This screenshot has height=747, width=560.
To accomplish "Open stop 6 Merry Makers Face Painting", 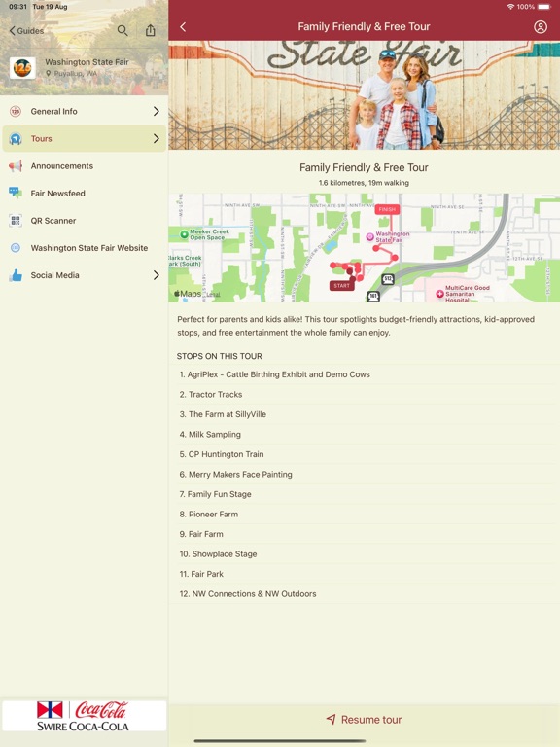I will pyautogui.click(x=364, y=475).
